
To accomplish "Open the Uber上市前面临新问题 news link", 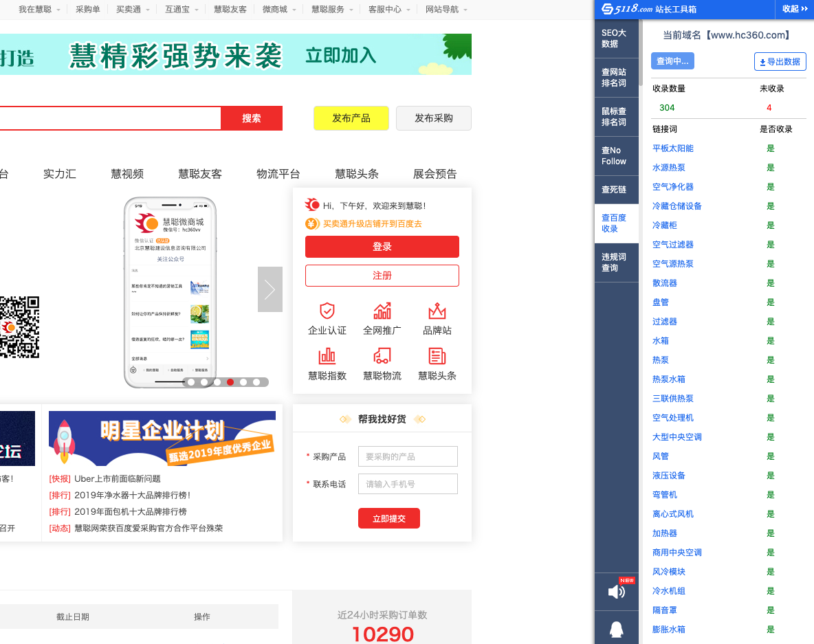I will tap(118, 478).
